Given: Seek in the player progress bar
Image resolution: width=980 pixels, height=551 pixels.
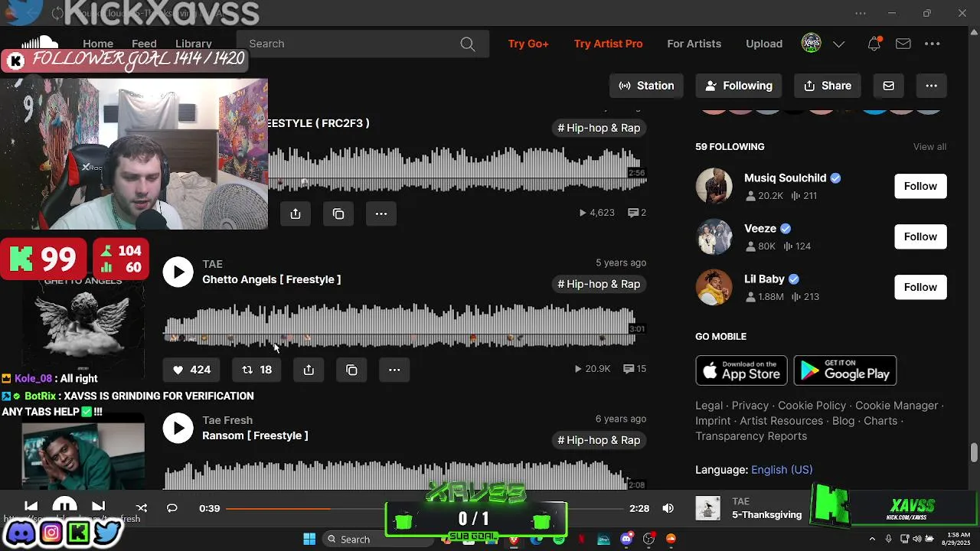Looking at the screenshot, I should click(425, 508).
